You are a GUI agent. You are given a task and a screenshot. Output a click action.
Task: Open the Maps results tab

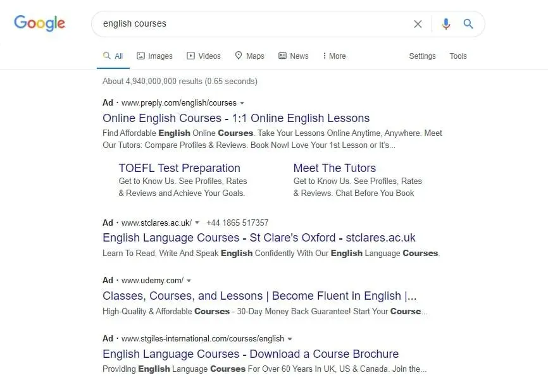(249, 56)
